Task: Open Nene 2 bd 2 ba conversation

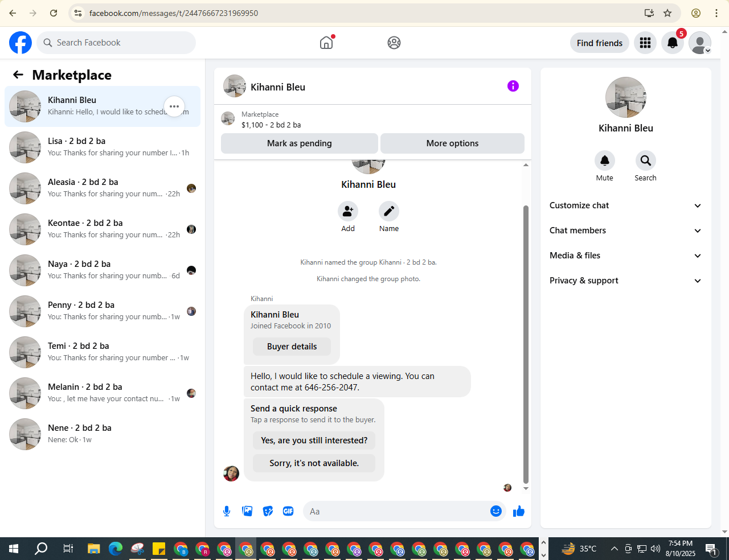Action: coord(103,434)
